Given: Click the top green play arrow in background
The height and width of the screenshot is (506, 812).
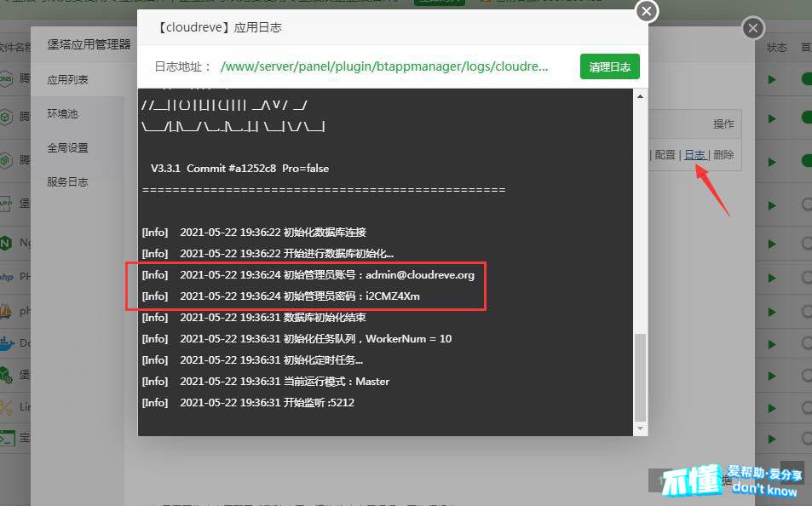Looking at the screenshot, I should 772,80.
